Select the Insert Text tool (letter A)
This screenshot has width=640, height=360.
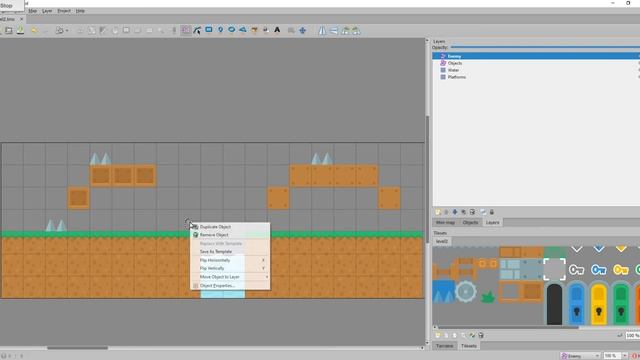pos(277,30)
